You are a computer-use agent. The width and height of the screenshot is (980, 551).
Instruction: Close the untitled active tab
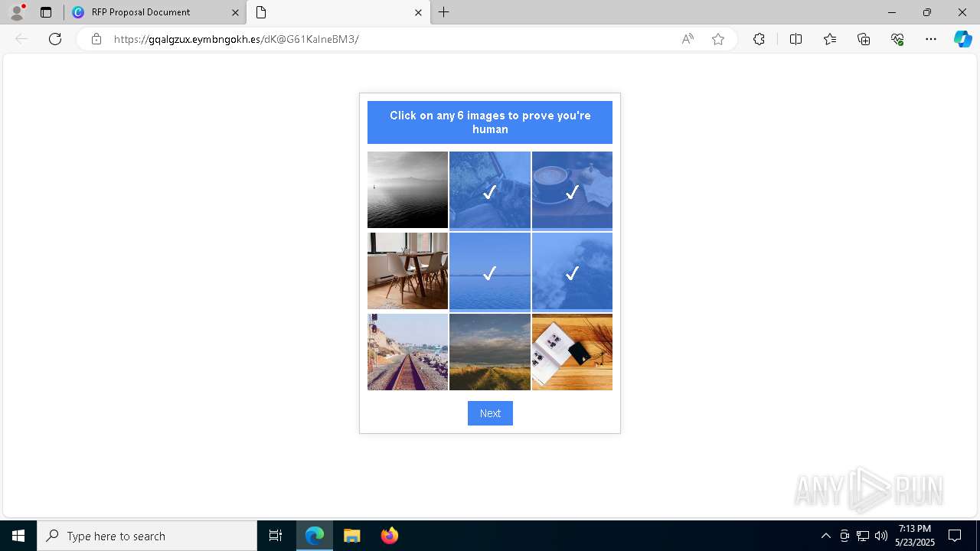418,12
